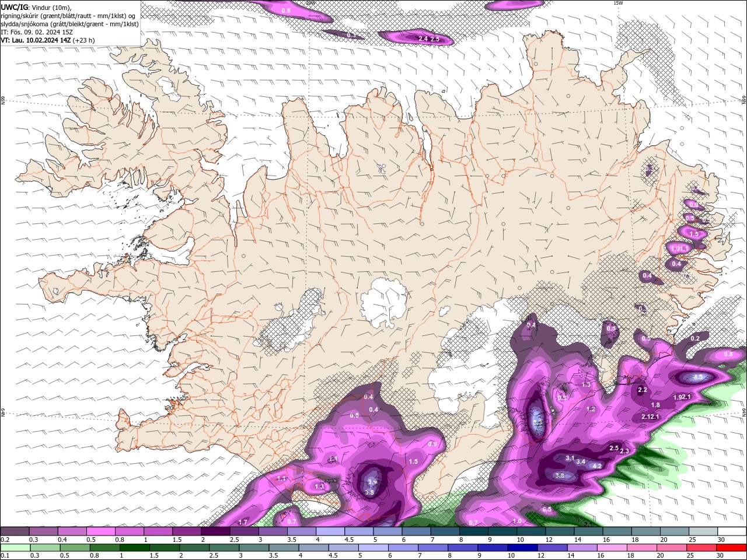This screenshot has height=560, width=747.
Task: Click the map value '1.8' in southeast
Action: coord(655,405)
